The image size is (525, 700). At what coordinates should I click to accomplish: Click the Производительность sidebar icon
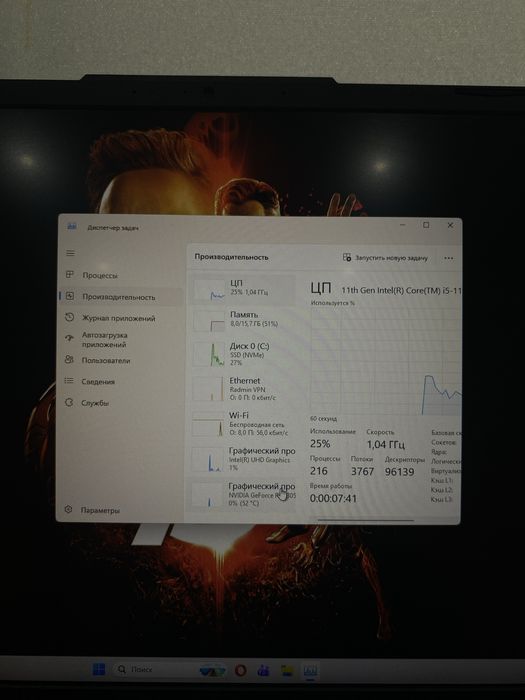(x=70, y=296)
